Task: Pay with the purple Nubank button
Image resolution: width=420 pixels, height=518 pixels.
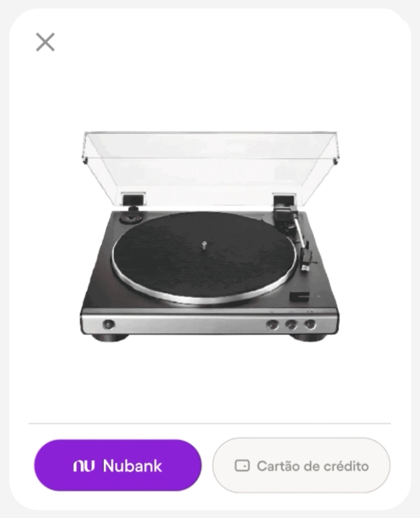Action: (x=118, y=465)
